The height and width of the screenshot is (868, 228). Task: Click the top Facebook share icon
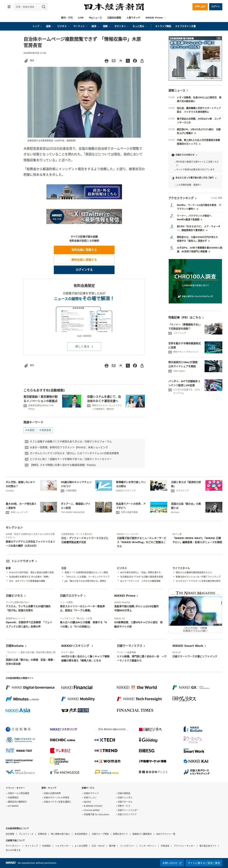tap(135, 61)
